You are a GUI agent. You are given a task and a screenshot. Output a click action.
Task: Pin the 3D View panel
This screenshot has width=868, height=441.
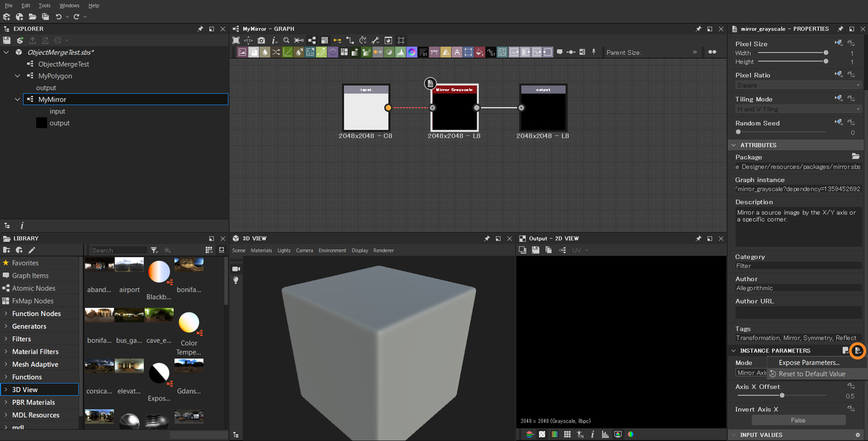(487, 238)
